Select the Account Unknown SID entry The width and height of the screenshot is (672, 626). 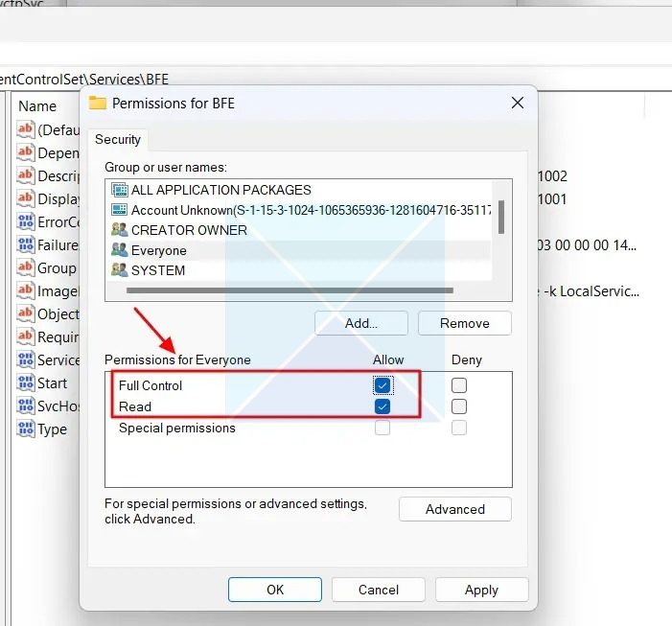298,210
